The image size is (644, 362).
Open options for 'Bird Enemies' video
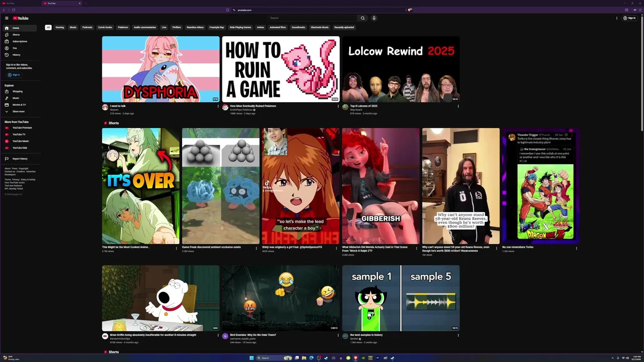click(x=338, y=335)
